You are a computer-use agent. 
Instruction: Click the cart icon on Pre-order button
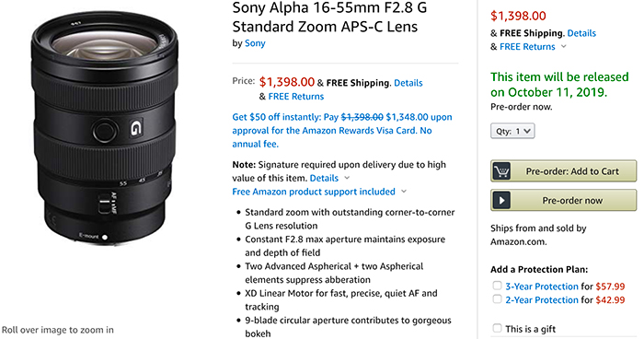[x=501, y=171]
